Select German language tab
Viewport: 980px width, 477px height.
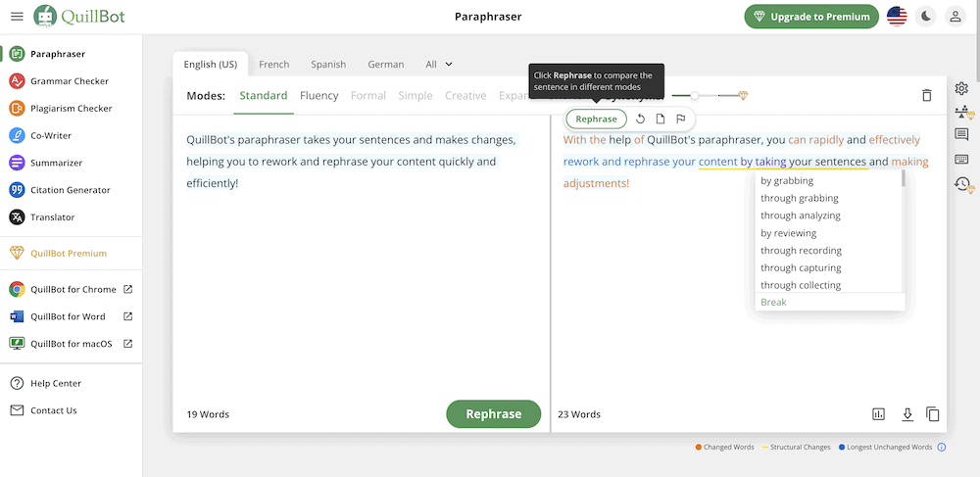click(385, 65)
